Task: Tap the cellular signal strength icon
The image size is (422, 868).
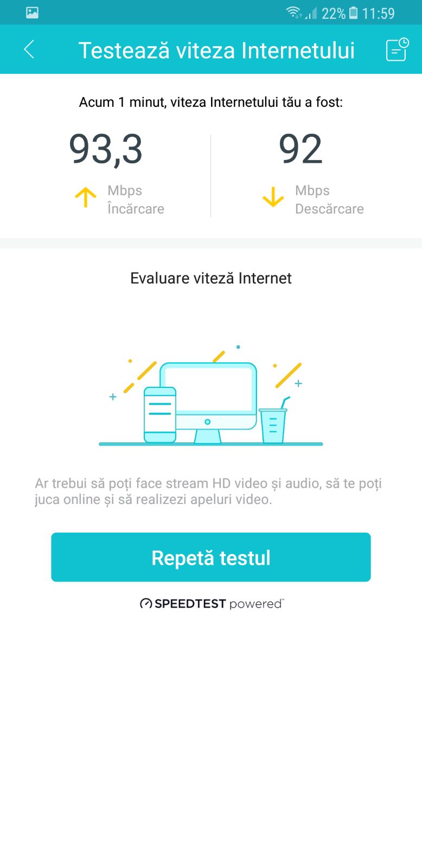Action: [x=311, y=13]
